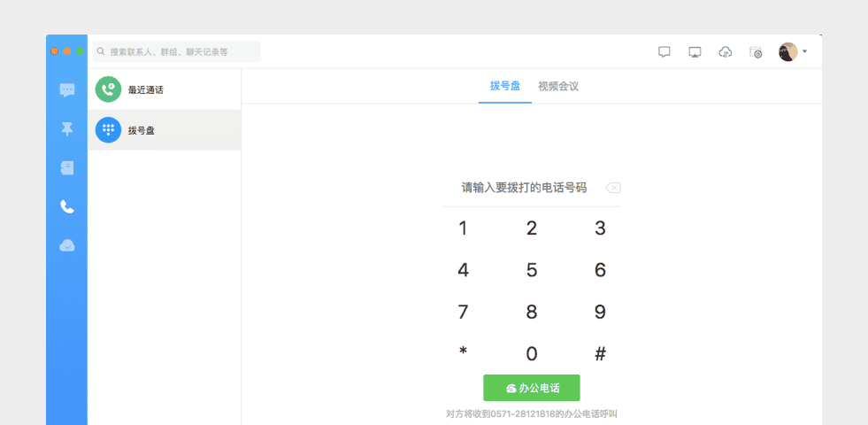Click the contact search input field
Viewport: 868px width, 425px height.
click(177, 51)
